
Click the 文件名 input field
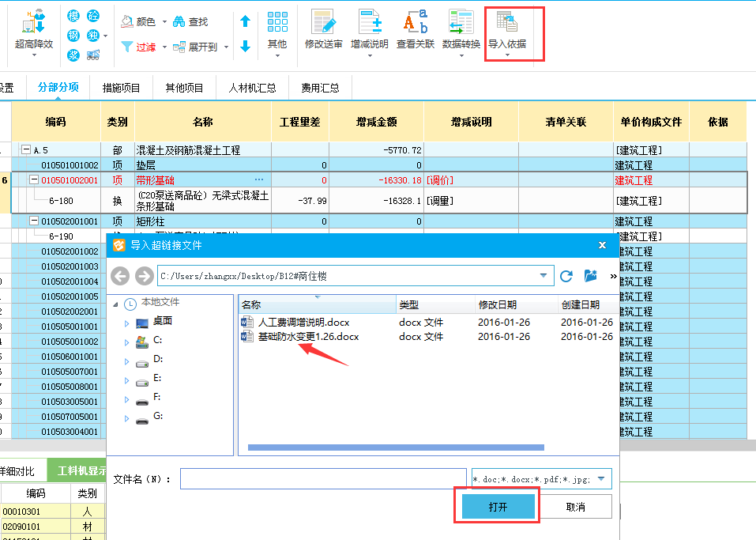(x=322, y=479)
